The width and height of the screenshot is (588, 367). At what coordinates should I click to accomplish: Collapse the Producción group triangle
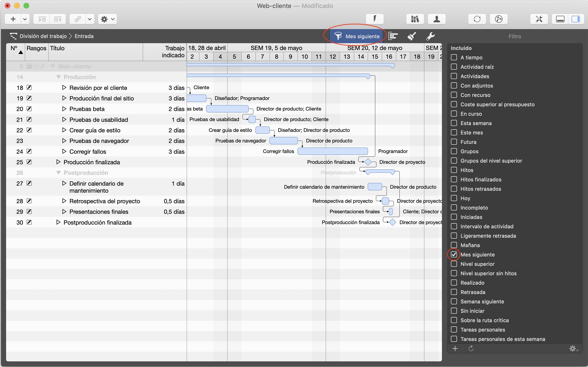(58, 77)
